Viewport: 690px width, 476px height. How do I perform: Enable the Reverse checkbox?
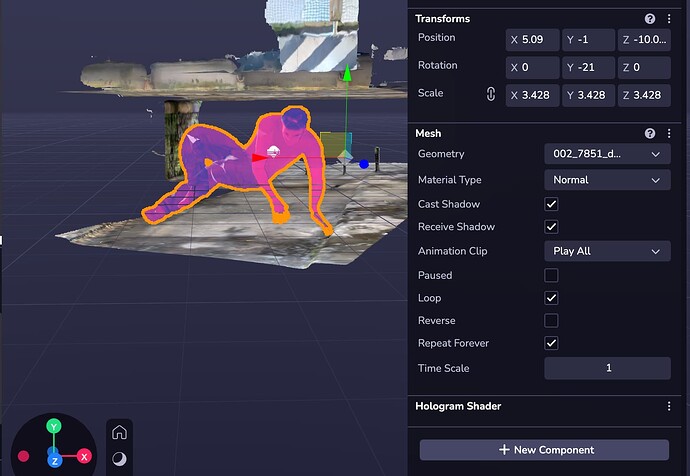[x=551, y=320]
